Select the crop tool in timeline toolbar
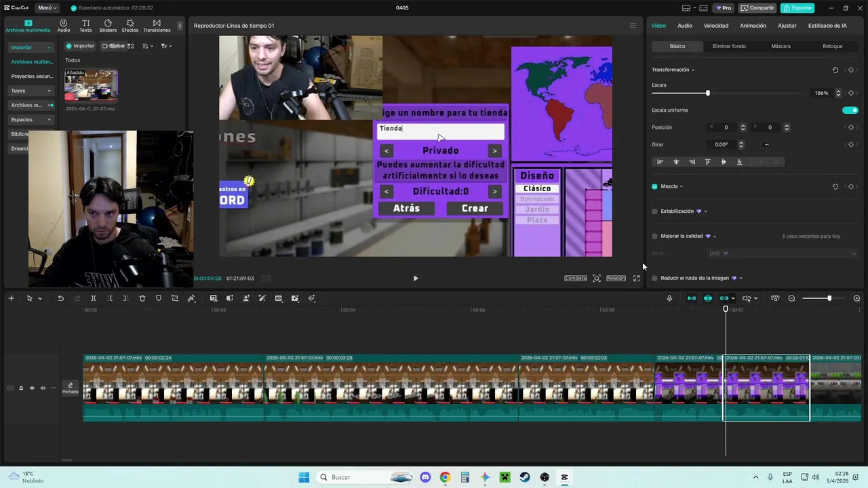This screenshot has height=488, width=868. click(x=175, y=298)
